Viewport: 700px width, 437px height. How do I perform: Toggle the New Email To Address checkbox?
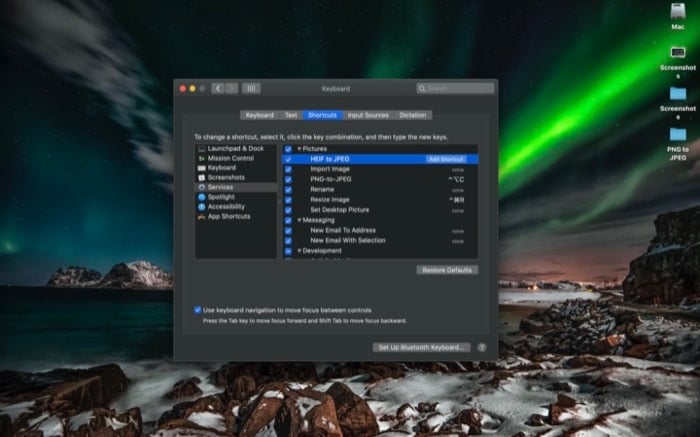(288, 231)
